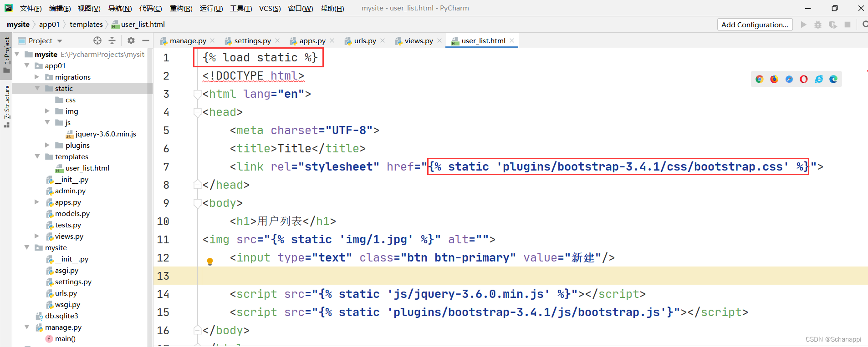
Task: Click the Stop square icon
Action: [x=848, y=25]
